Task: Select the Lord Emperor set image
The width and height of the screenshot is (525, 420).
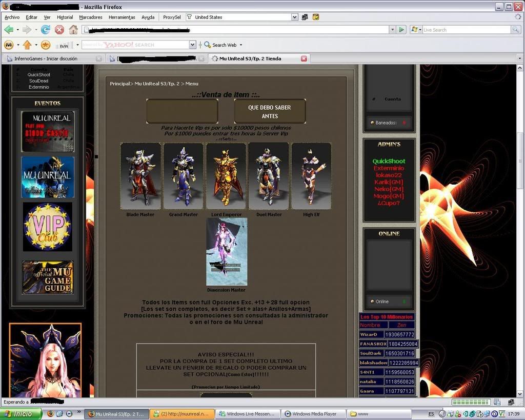Action: [x=226, y=176]
